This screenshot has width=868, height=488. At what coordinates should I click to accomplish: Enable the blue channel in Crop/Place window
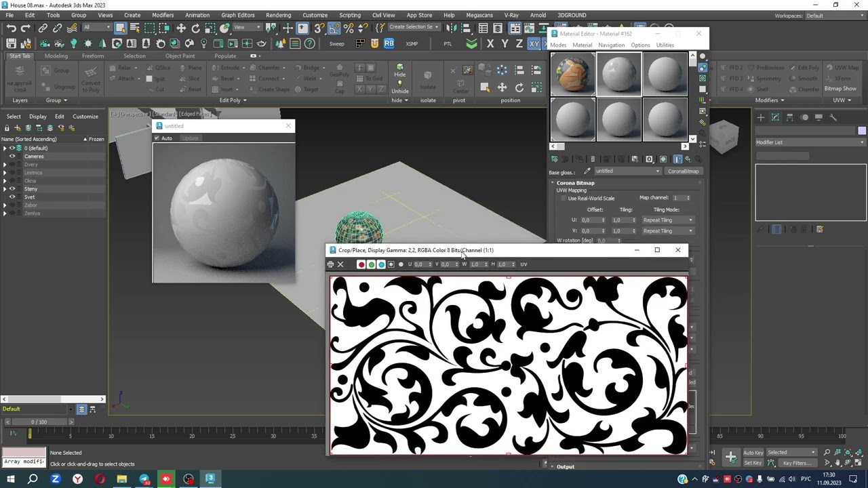pos(381,264)
